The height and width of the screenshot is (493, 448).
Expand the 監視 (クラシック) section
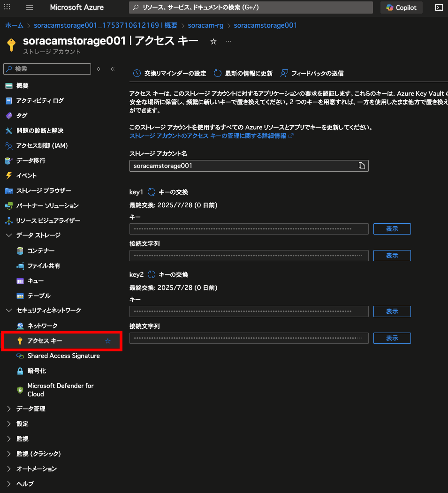9,454
